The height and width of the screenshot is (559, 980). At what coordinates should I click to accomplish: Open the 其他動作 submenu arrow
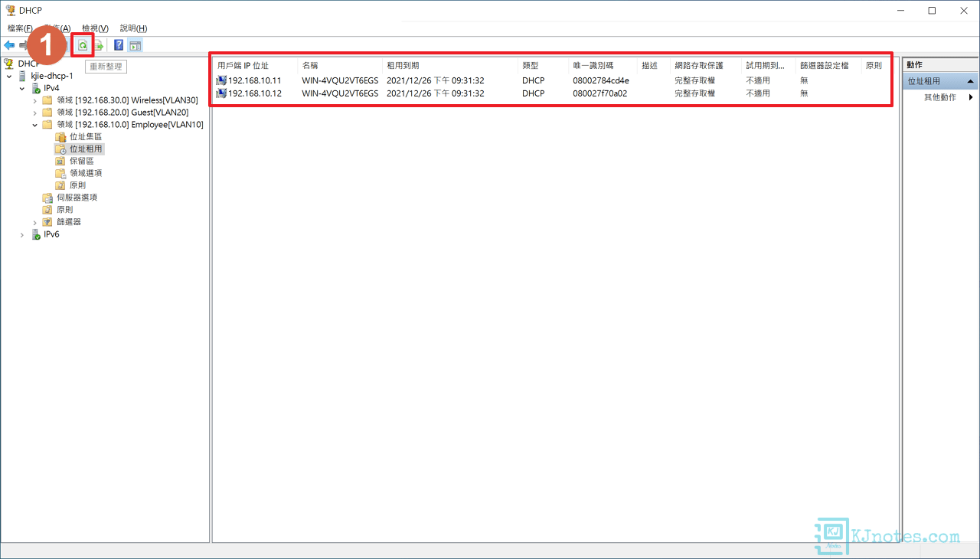[x=971, y=97]
